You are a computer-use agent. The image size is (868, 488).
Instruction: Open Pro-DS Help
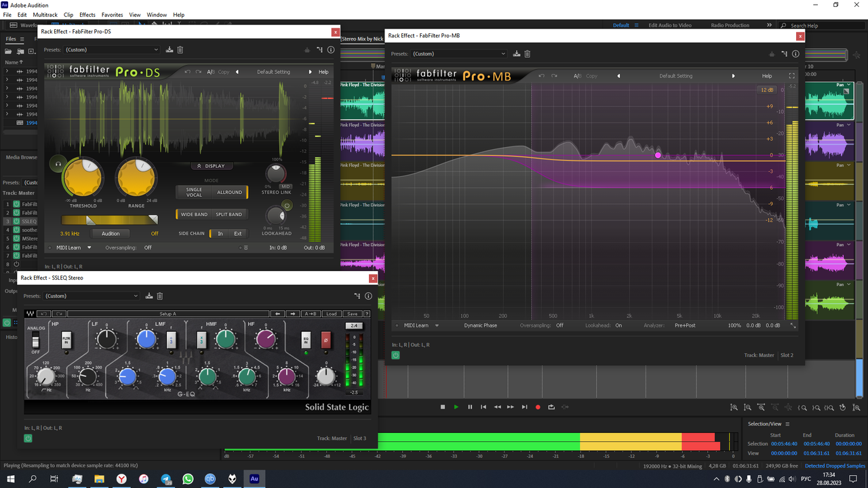(x=323, y=72)
